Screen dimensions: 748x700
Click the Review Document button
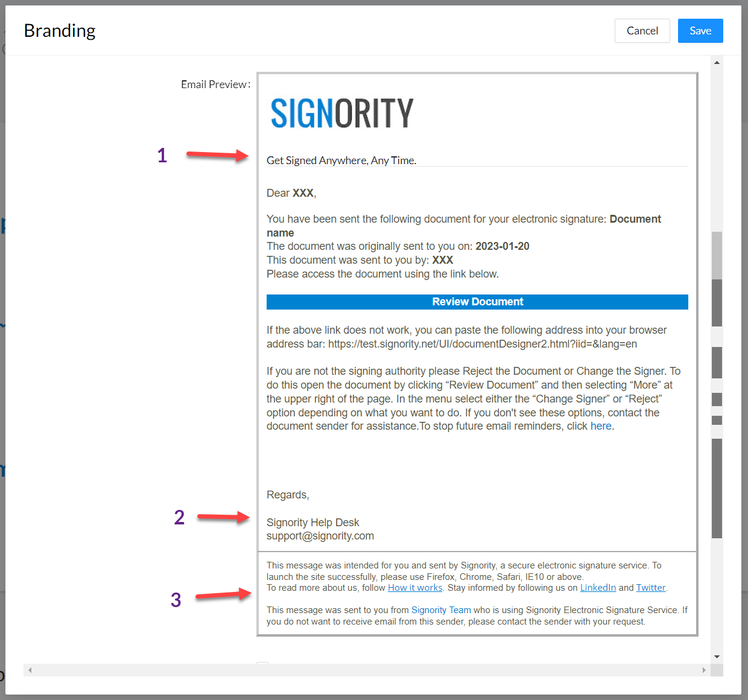pos(477,302)
